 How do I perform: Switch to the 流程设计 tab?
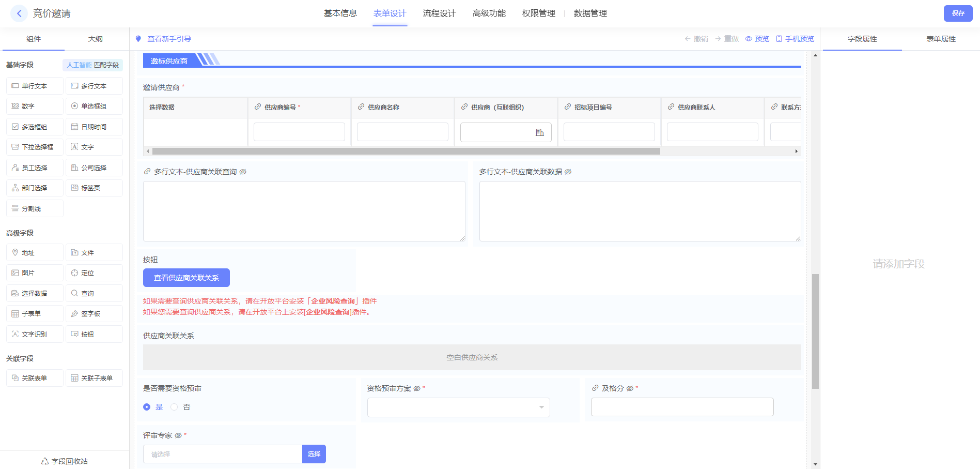point(439,13)
